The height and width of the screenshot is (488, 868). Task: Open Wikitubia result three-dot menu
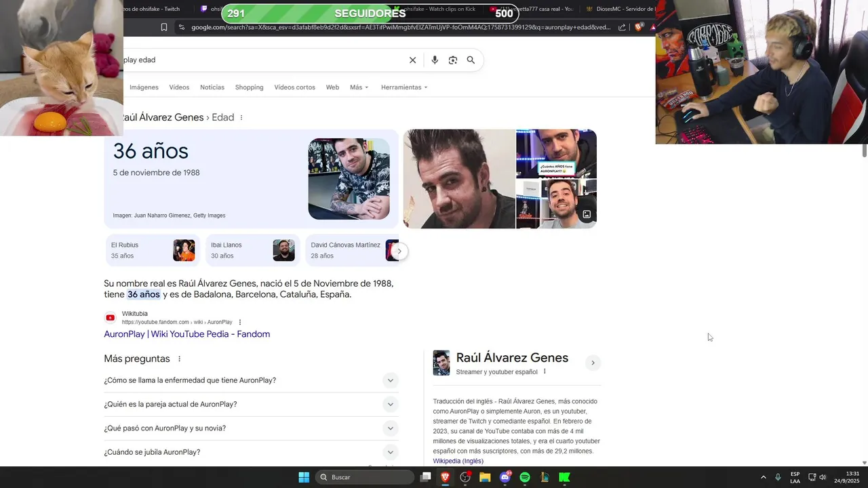coord(240,322)
